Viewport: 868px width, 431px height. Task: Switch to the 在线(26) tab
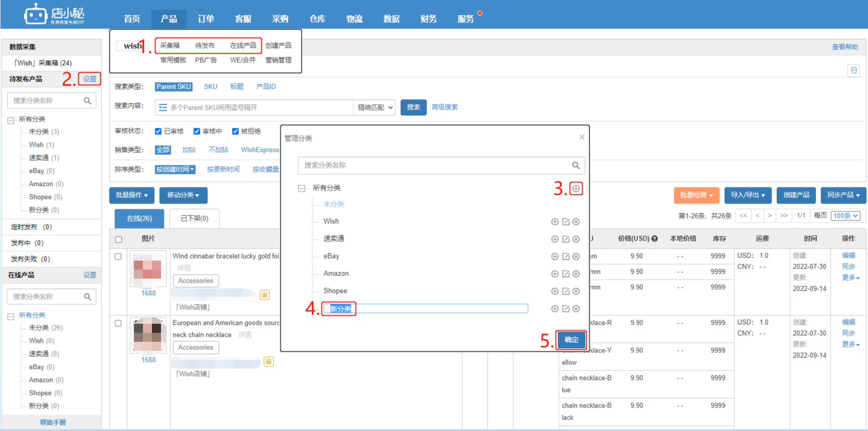pyautogui.click(x=139, y=219)
